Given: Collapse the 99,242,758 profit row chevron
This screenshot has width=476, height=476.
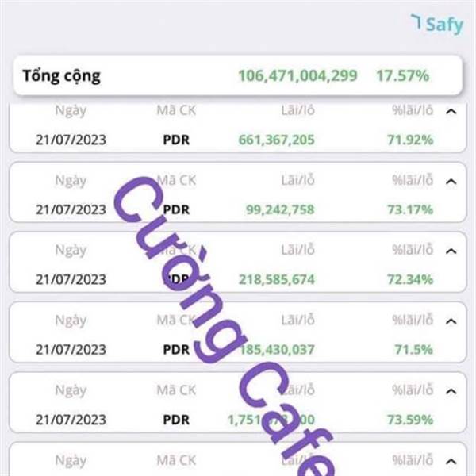Looking at the screenshot, I should click(451, 182).
